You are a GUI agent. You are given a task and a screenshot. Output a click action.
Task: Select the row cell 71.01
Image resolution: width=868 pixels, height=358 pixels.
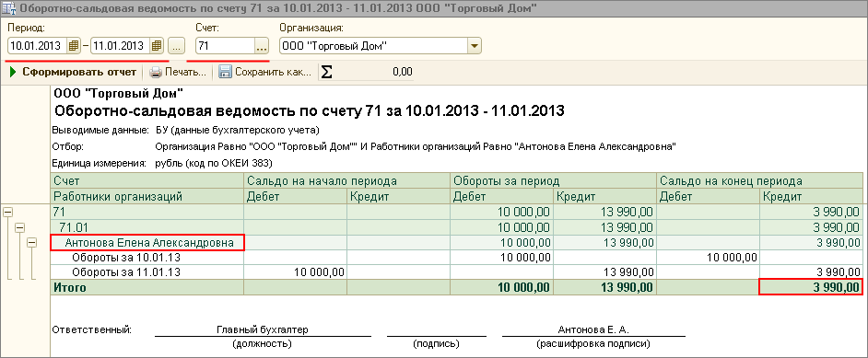pos(147,226)
